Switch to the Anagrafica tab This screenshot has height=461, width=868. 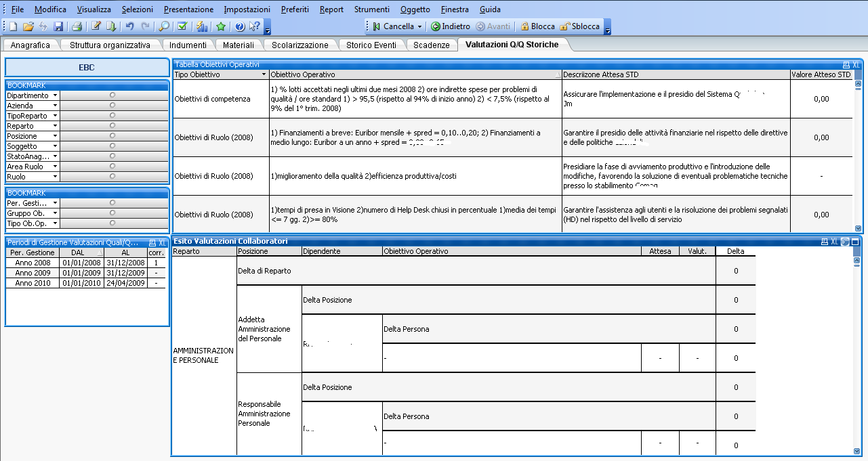point(30,45)
